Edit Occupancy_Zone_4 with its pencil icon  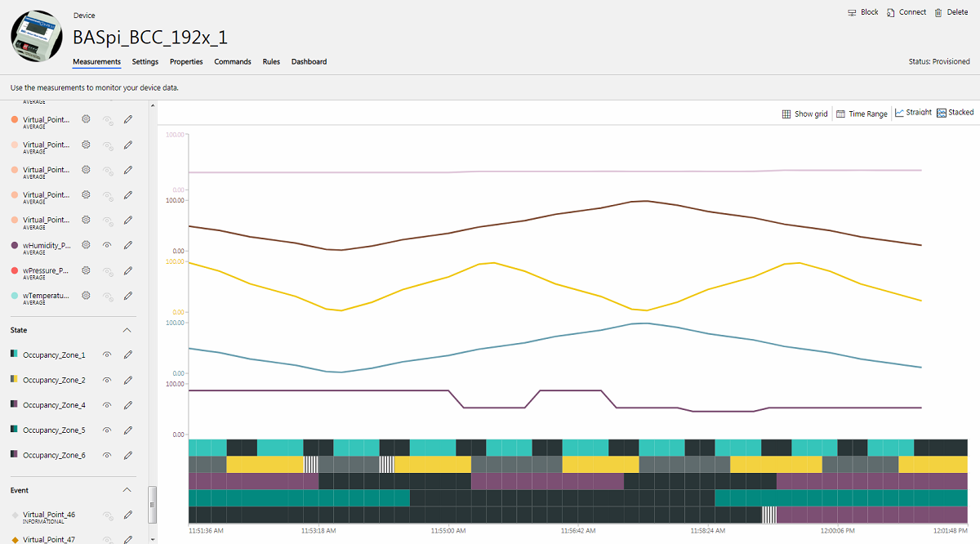coord(128,404)
